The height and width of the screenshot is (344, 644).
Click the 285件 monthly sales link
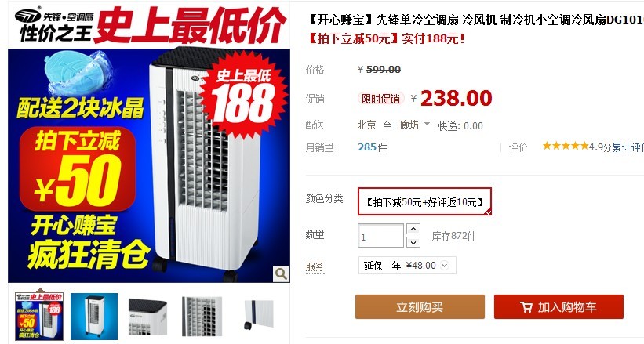tap(372, 147)
